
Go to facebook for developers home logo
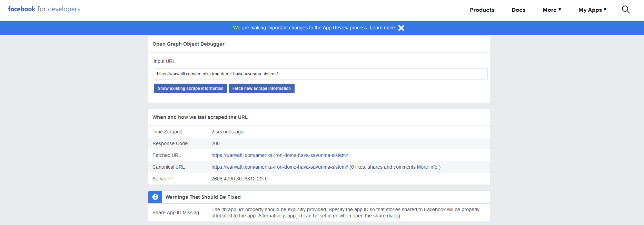[44, 9]
